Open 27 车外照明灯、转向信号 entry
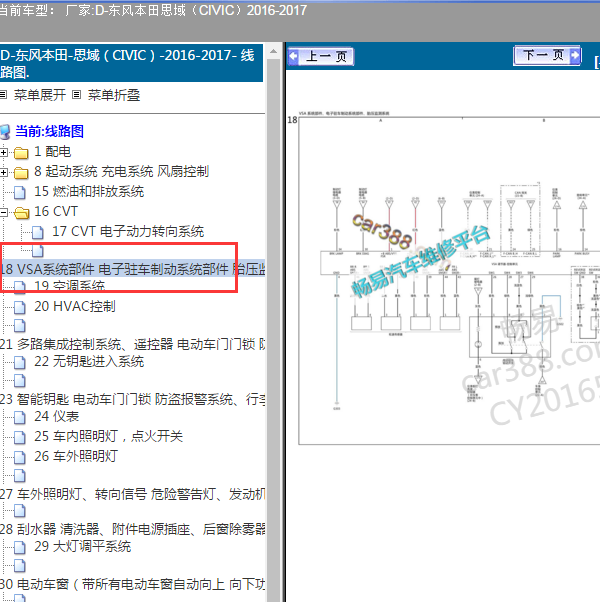 (x=132, y=494)
